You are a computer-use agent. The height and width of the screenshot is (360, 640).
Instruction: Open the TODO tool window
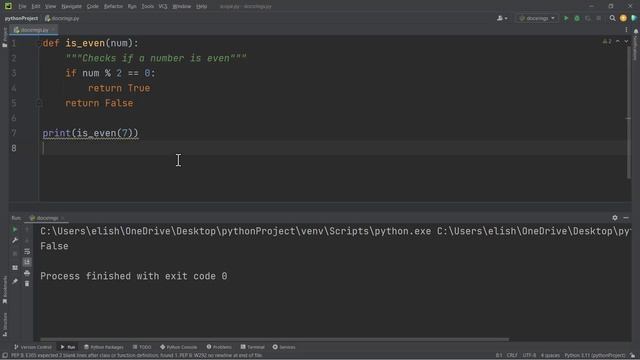[142, 347]
